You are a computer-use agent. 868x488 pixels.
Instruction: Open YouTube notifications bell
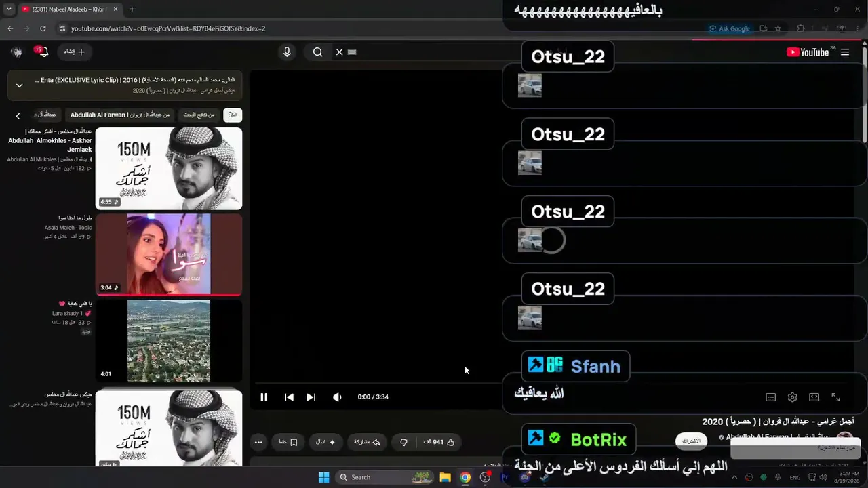pos(43,52)
